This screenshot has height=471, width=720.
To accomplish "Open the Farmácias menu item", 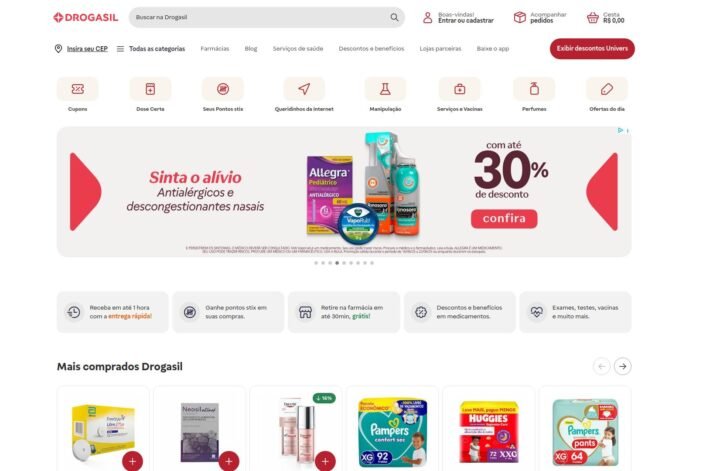I will pos(214,49).
